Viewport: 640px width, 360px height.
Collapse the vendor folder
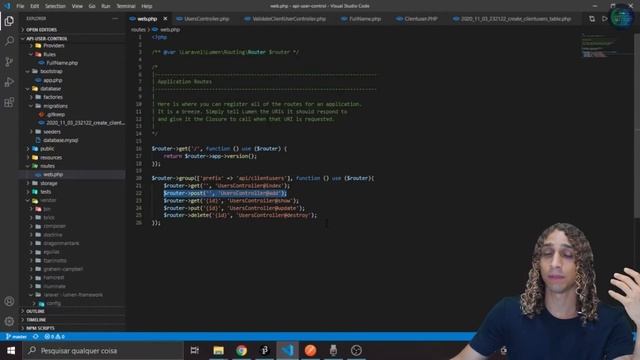click(x=48, y=200)
